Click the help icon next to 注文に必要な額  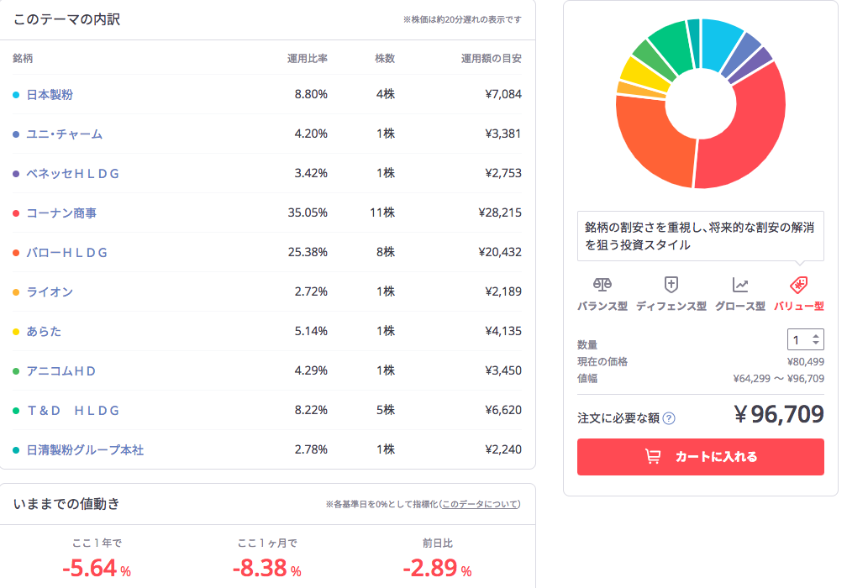(669, 418)
